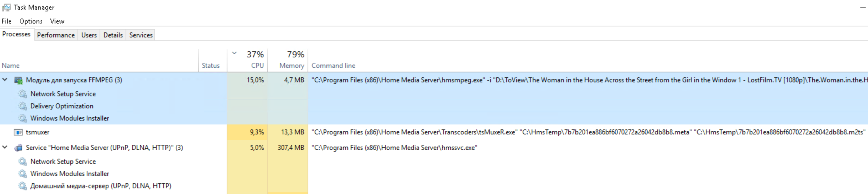This screenshot has width=868, height=194.
Task: Collapse the Модуль для запуска FFMPEG group
Action: 5,80
